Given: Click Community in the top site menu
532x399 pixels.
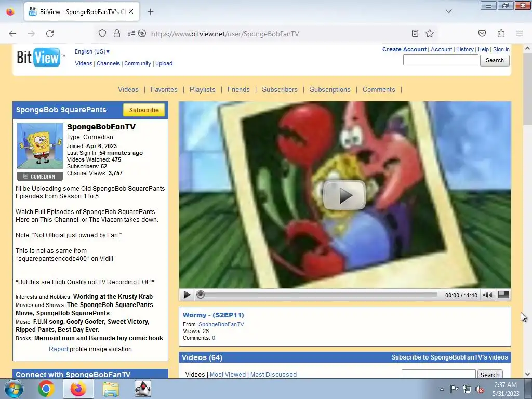Looking at the screenshot, I should 137,63.
